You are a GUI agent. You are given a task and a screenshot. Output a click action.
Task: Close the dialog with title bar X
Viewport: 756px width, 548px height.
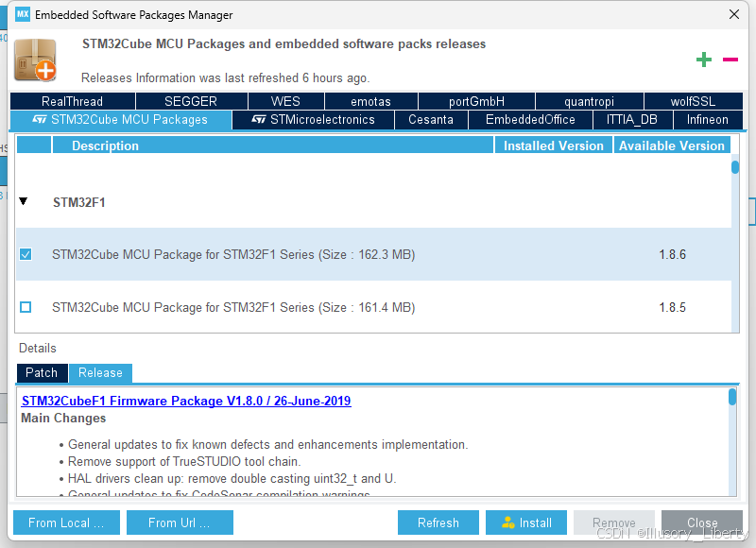point(734,14)
